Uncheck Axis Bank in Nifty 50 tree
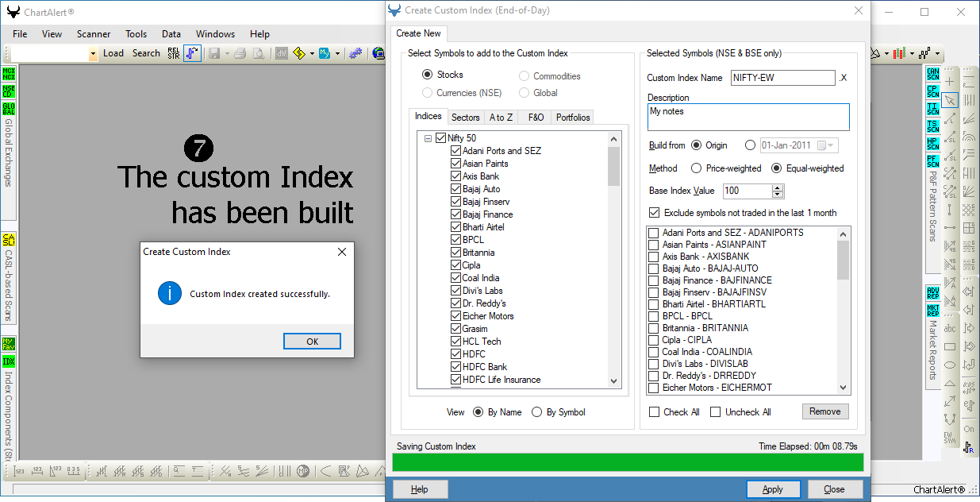Screen dimensions: 980x502 tap(455, 176)
